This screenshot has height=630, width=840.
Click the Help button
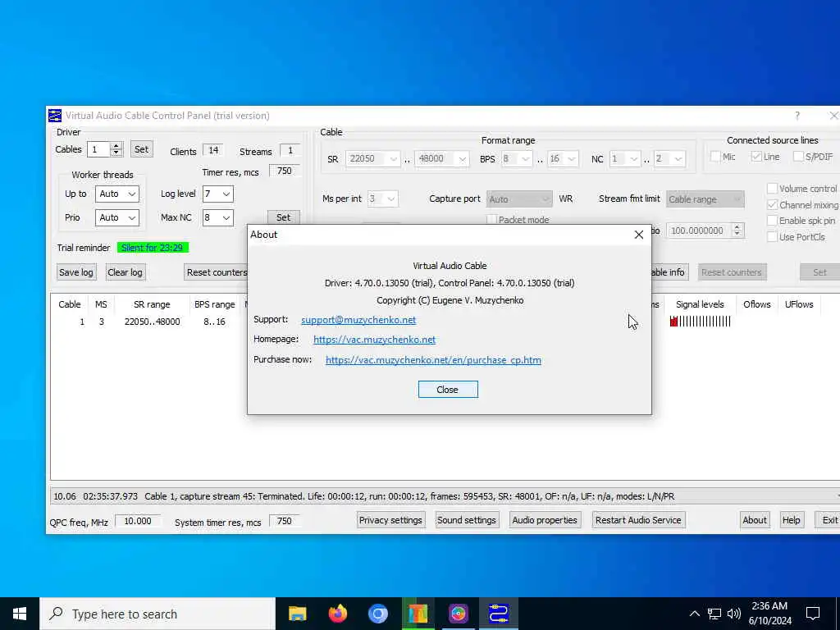[x=791, y=520]
